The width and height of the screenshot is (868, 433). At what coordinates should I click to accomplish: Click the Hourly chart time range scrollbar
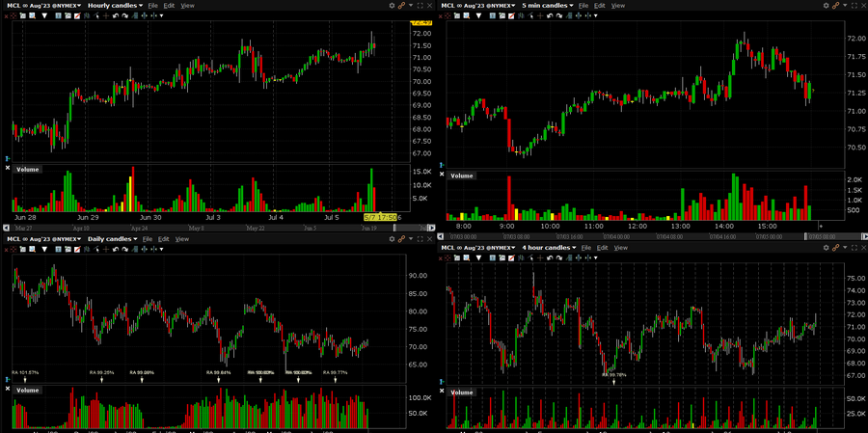coord(193,229)
